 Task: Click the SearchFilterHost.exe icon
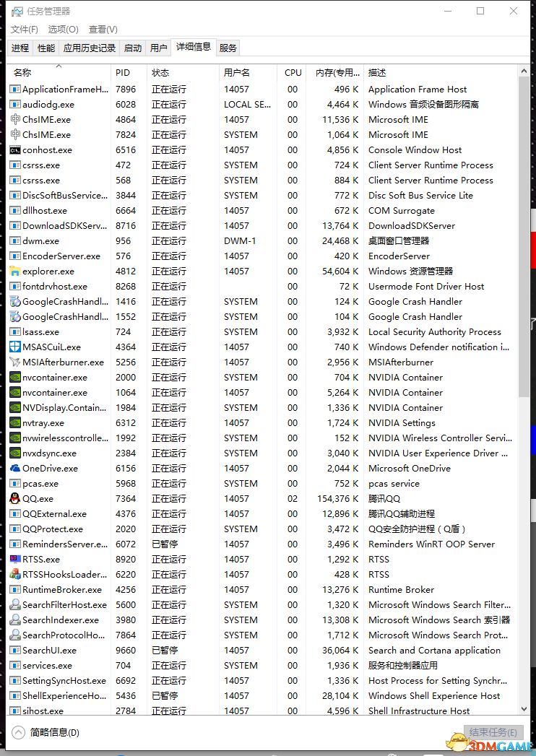(15, 605)
